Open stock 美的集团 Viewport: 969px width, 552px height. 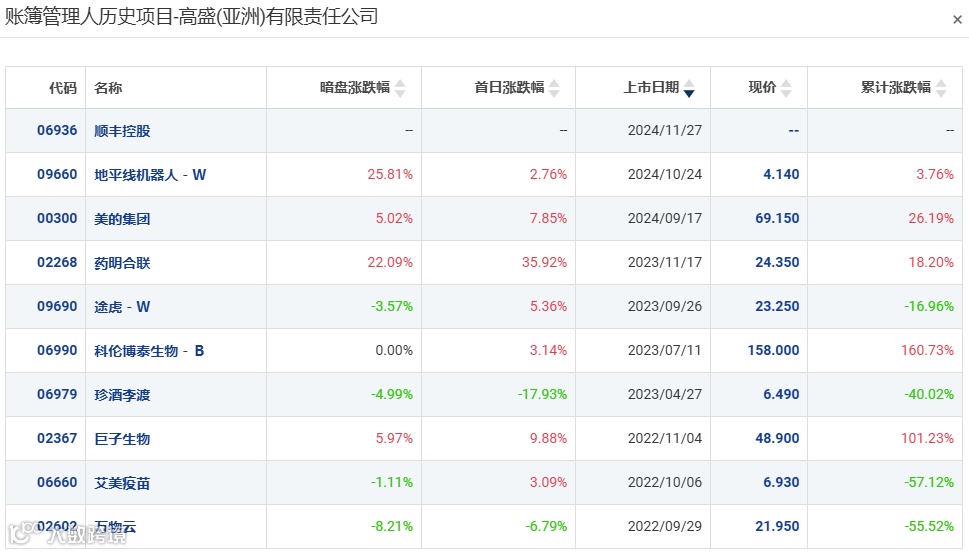(x=122, y=219)
